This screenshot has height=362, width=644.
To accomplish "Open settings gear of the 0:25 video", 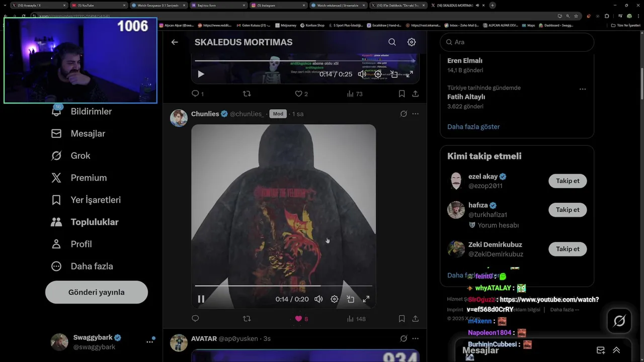I will [x=378, y=74].
